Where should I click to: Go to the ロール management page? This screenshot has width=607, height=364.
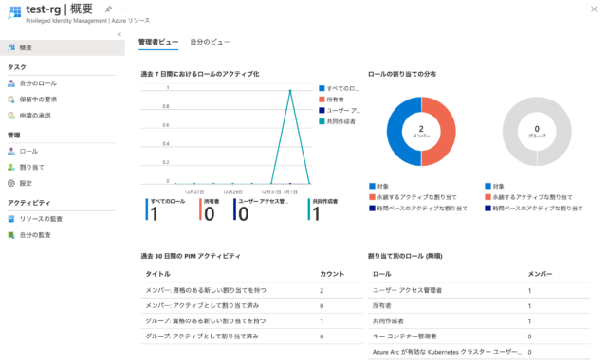click(28, 151)
